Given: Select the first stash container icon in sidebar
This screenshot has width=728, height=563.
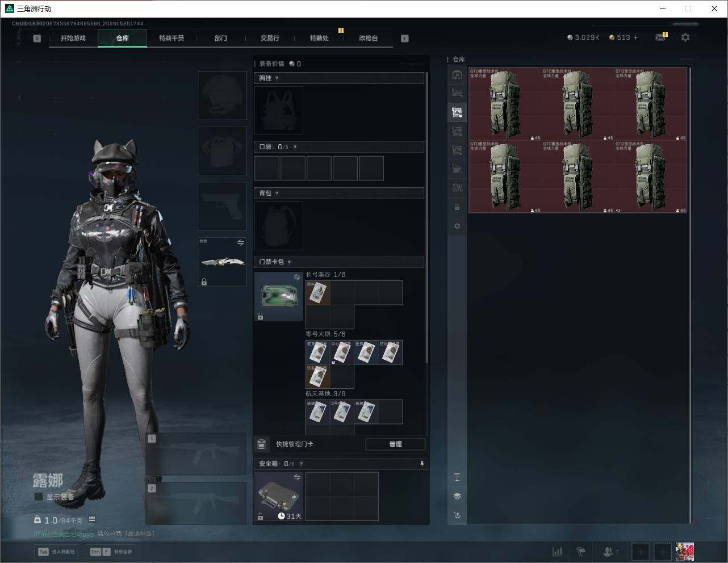Looking at the screenshot, I should click(457, 75).
